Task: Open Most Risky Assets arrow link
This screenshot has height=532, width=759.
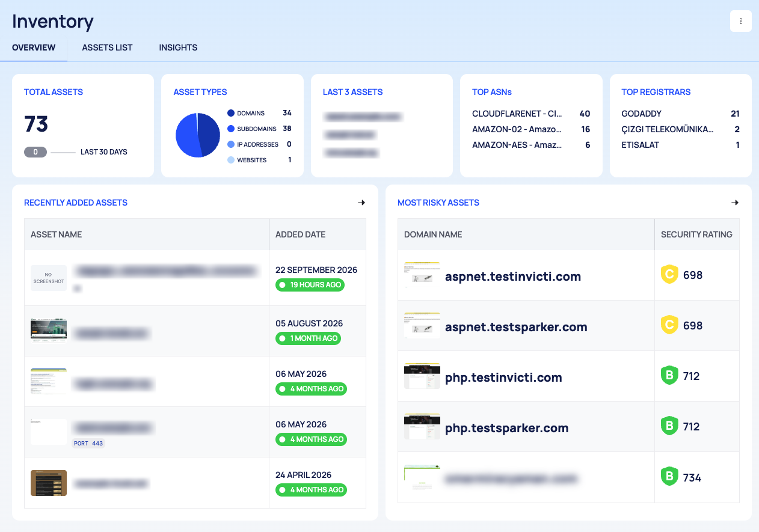Action: (735, 203)
